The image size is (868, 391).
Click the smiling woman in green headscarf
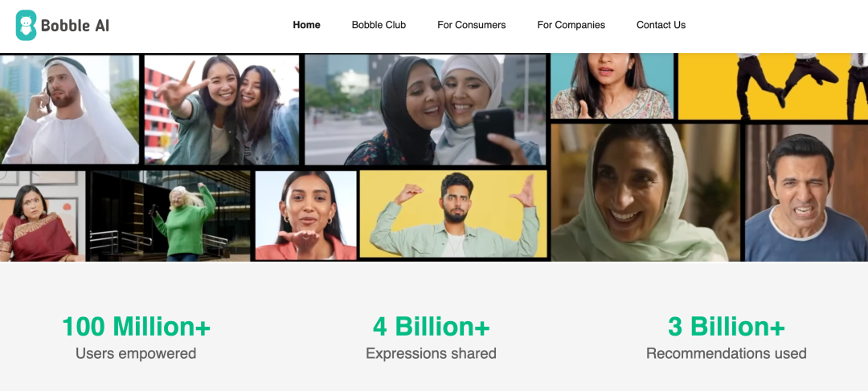645,193
